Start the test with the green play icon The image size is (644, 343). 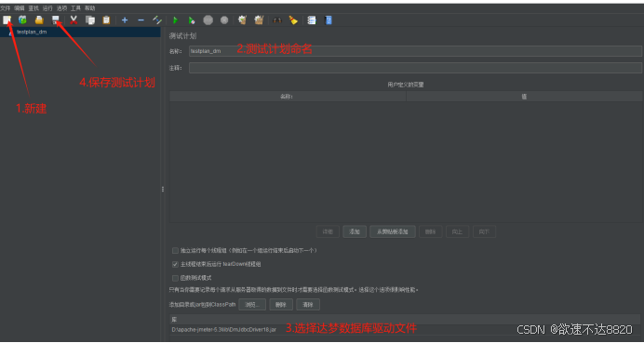pyautogui.click(x=176, y=20)
